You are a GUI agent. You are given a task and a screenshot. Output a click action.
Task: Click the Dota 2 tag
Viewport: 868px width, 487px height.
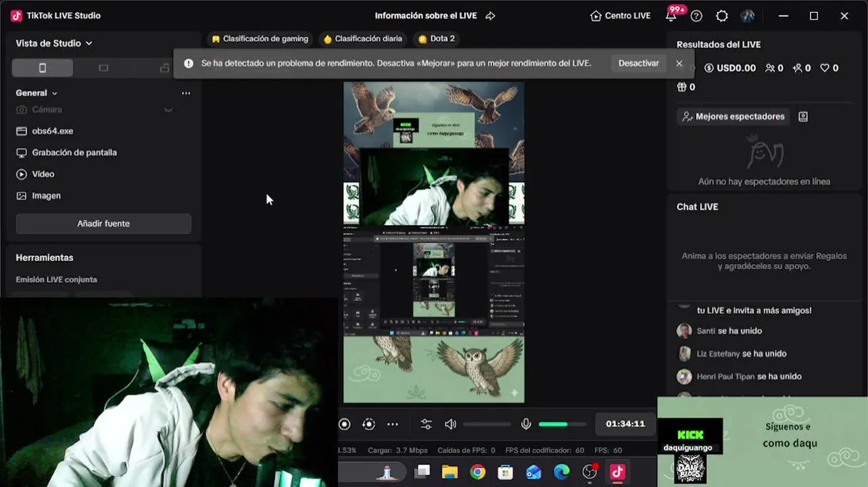[x=436, y=39]
